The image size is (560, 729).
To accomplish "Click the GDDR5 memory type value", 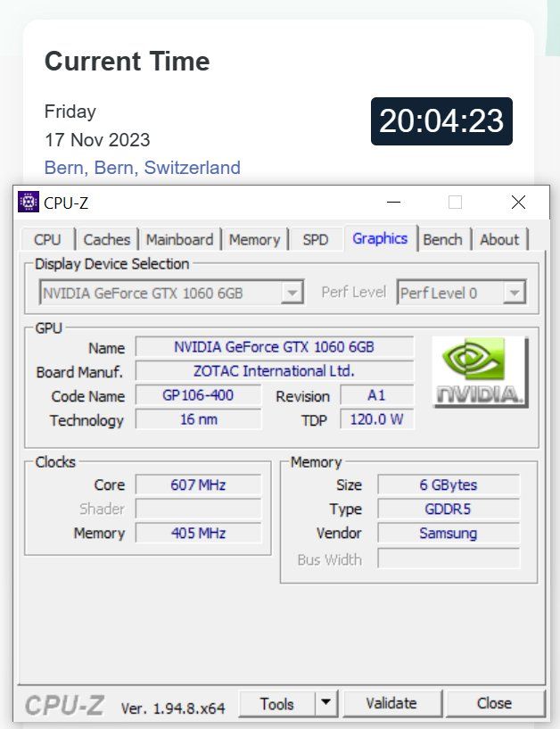I will [449, 509].
